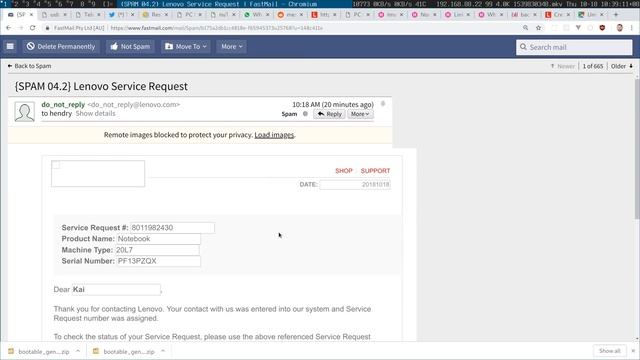
Task: Close the active FastMail tab
Action: (31, 14)
